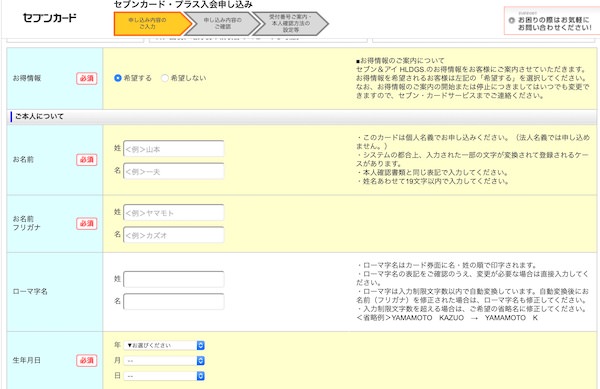Click the 必須 badge beside お得情報
The width and height of the screenshot is (600, 389).
[x=86, y=78]
